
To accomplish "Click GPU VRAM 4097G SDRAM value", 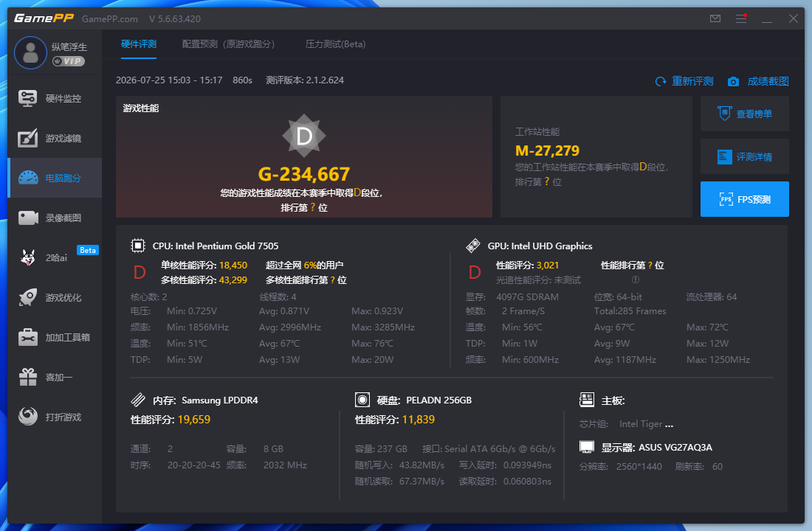I will [x=527, y=296].
